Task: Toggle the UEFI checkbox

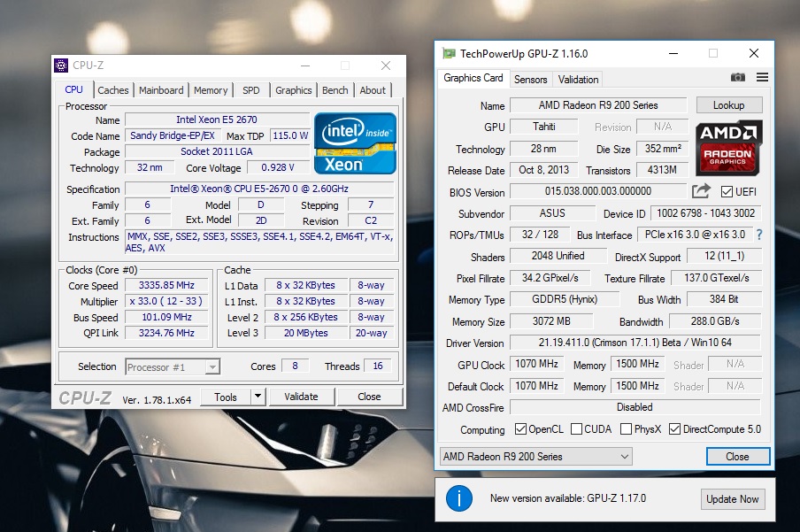Action: tap(727, 191)
